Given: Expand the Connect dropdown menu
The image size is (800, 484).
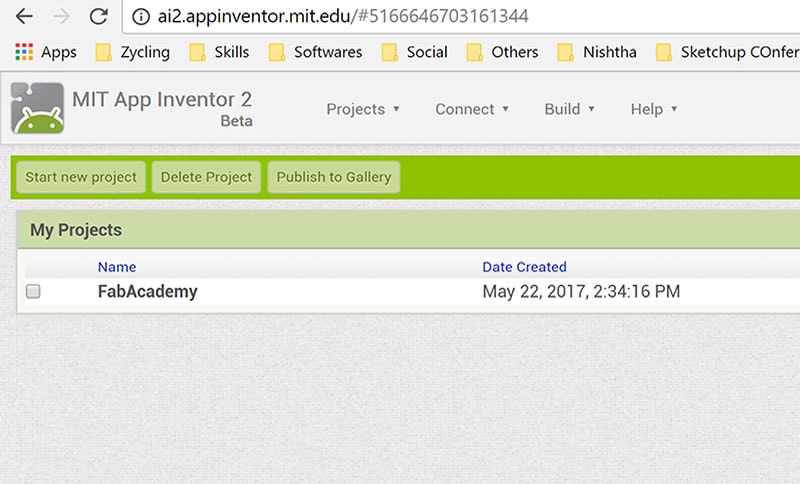Looking at the screenshot, I should [472, 109].
